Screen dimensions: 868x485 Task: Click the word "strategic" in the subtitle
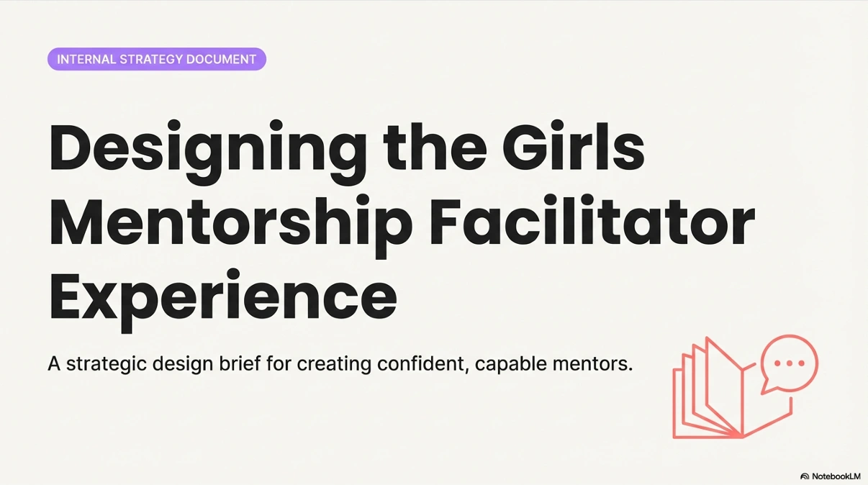pos(105,363)
